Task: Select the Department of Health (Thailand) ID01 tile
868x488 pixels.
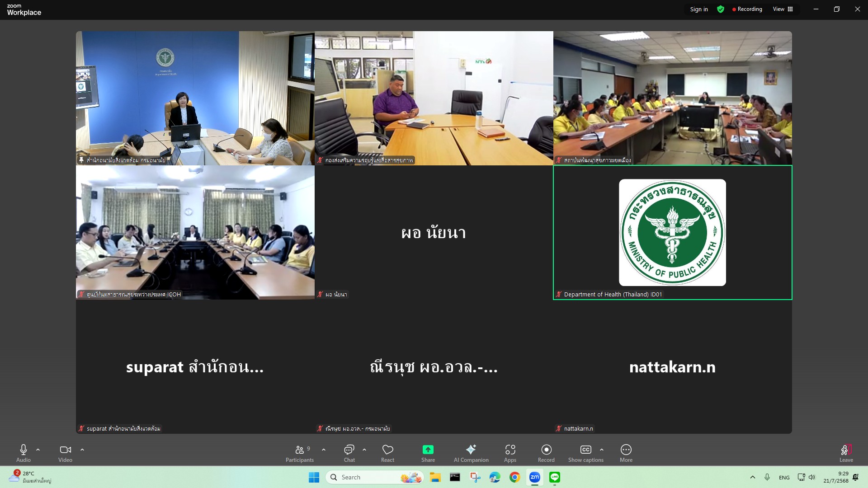Action: pos(673,232)
